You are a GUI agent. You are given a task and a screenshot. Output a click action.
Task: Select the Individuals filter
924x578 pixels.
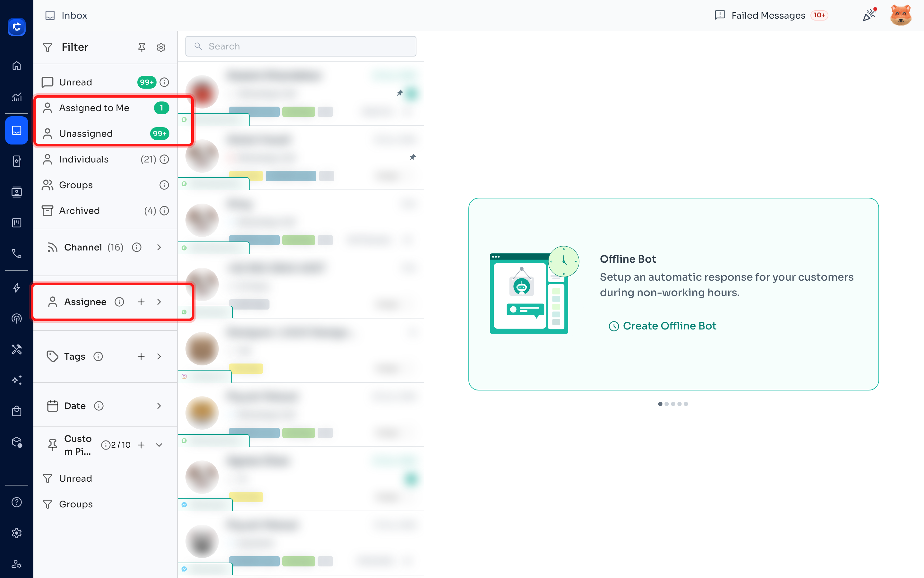(x=105, y=159)
